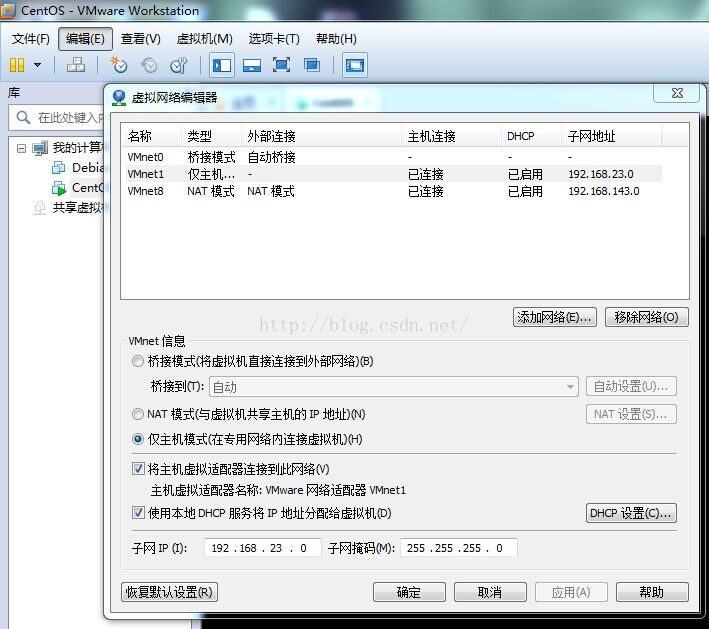This screenshot has height=629, width=709.
Task: Click the shared VMs icon in library
Action: (x=40, y=208)
